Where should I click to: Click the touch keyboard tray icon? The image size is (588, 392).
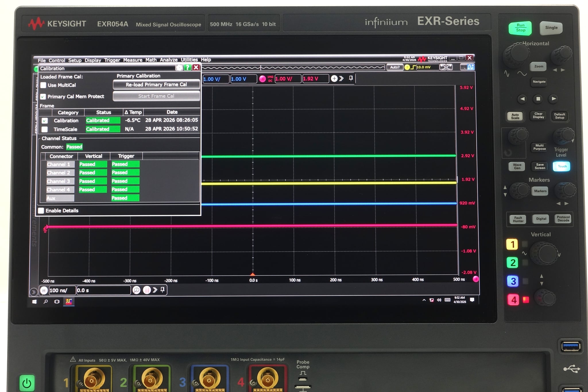pyautogui.click(x=447, y=300)
